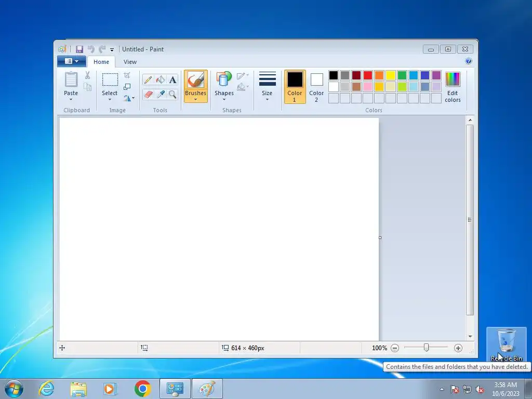Click the zoom in plus button
The width and height of the screenshot is (532, 399).
[x=458, y=348]
